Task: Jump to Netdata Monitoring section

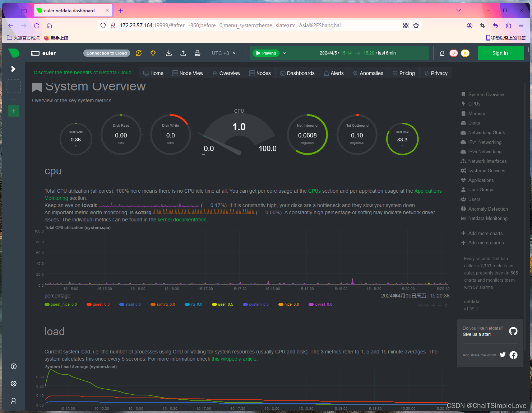Action: tap(484, 219)
